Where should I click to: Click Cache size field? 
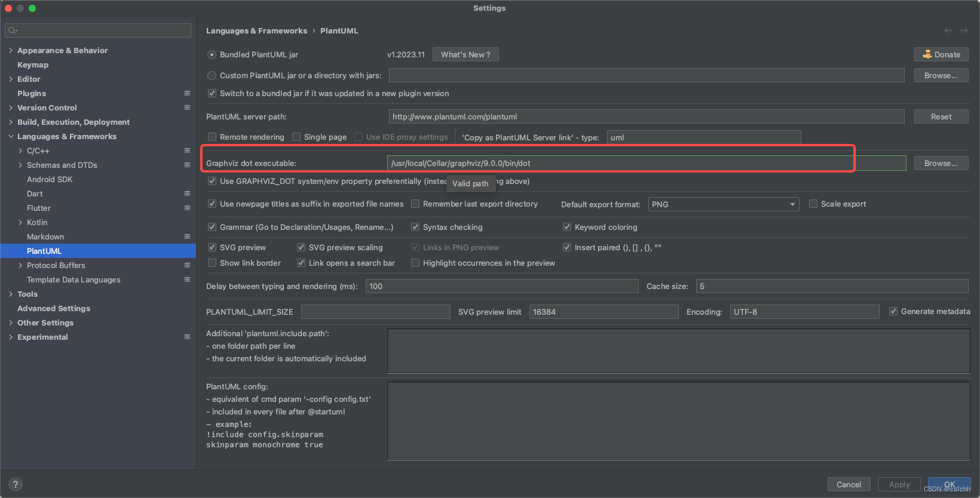[x=832, y=286]
